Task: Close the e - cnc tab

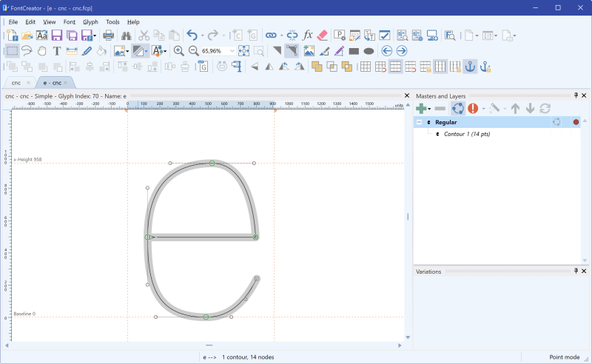Action: point(66,83)
